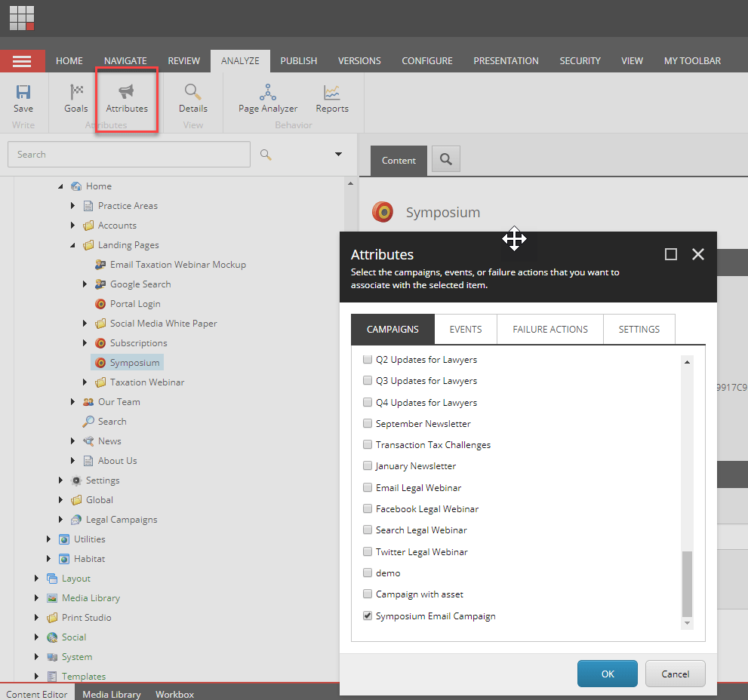Select Our Team people icon
The image size is (748, 700).
tap(88, 402)
